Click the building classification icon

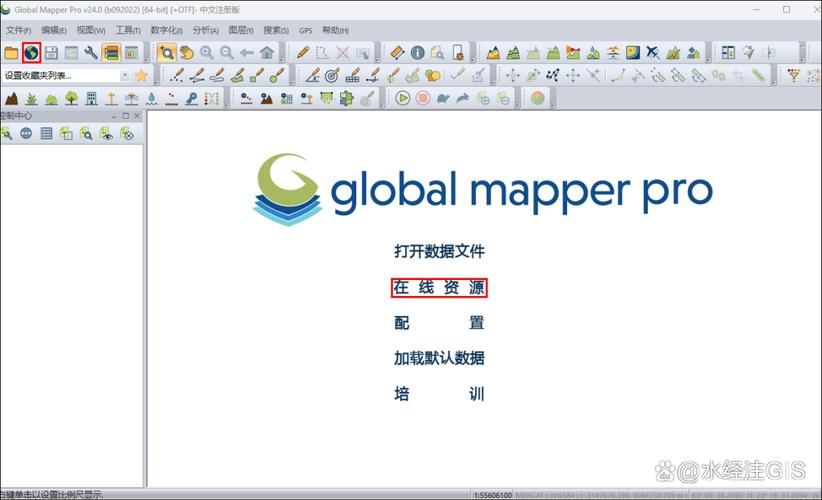click(x=91, y=98)
